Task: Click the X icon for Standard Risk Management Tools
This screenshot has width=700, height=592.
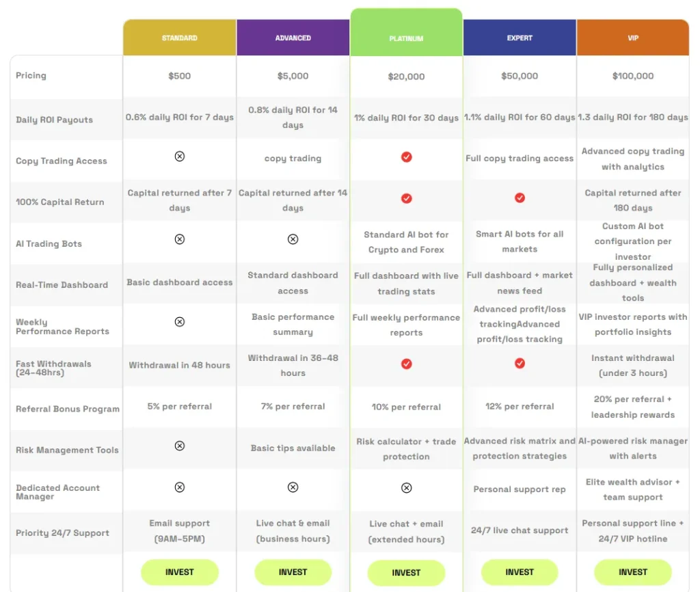Action: 180,446
